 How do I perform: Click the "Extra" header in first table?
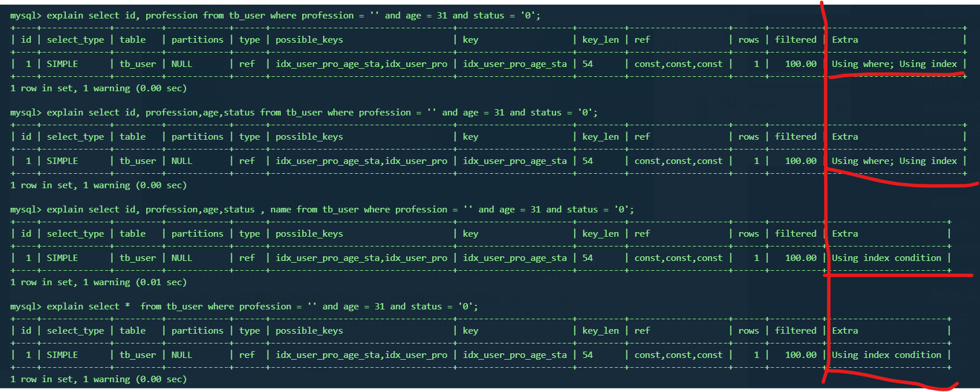point(845,40)
